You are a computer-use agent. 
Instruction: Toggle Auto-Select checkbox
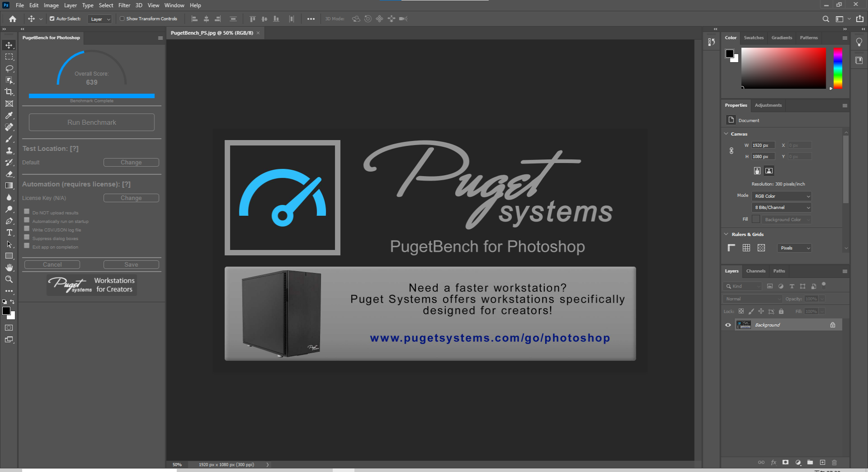pos(52,19)
